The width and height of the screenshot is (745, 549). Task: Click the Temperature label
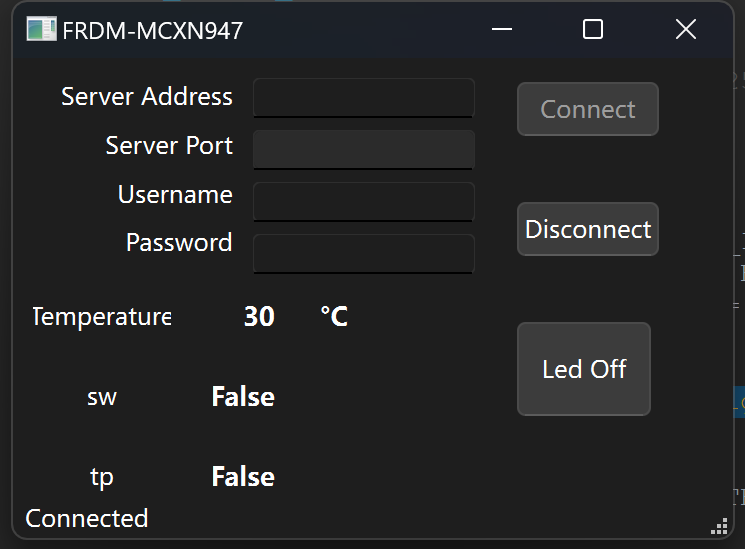click(102, 317)
